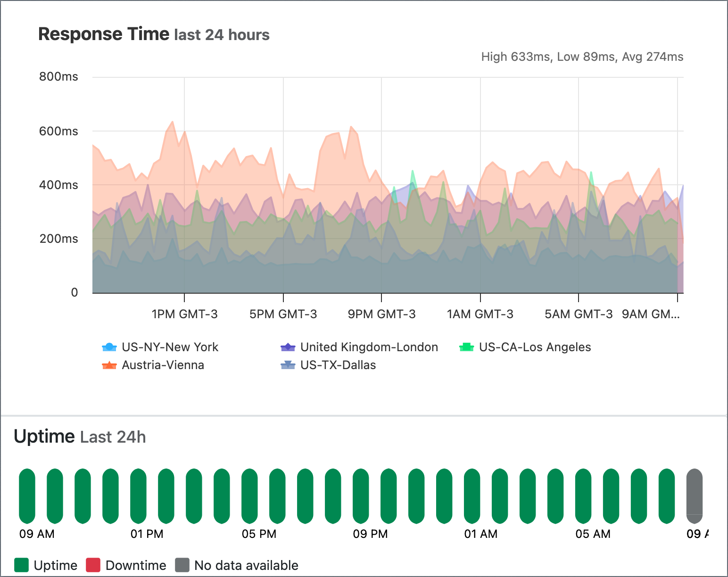Click the 1AM GMT-3 axis label
The image size is (728, 577).
click(x=480, y=314)
